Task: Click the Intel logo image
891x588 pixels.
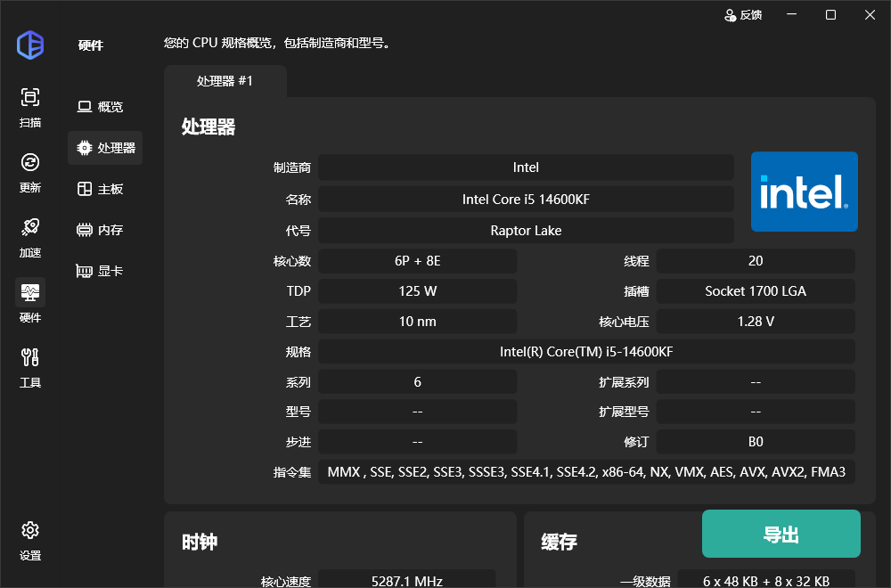Action: click(804, 192)
